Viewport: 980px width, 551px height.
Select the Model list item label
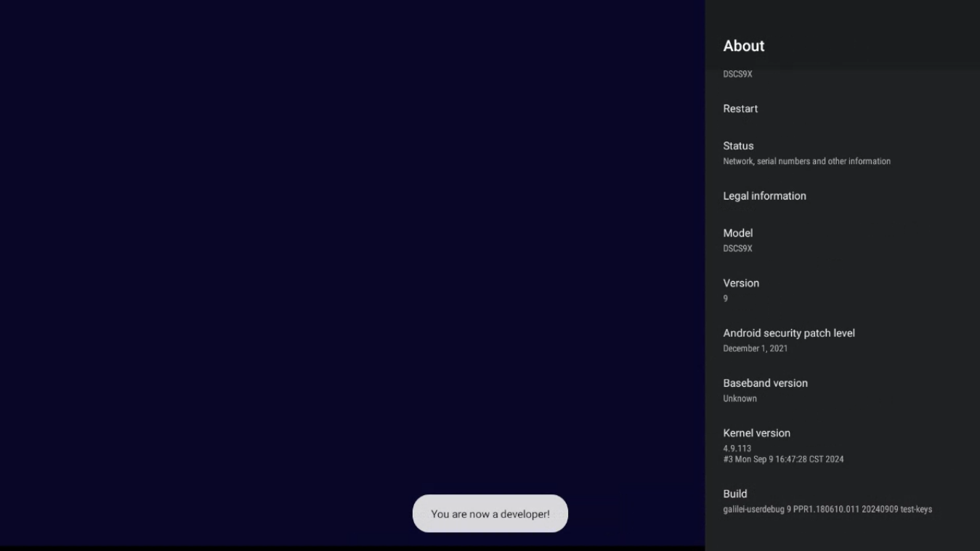[x=737, y=233]
